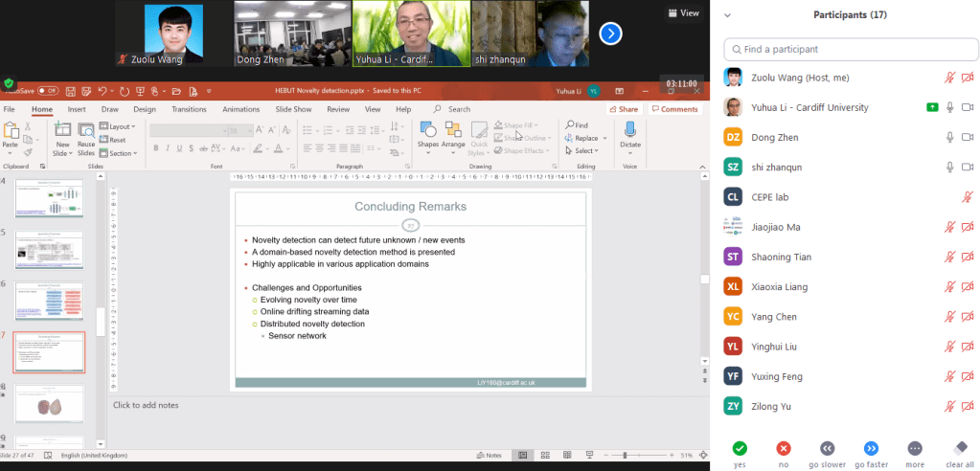Click the Comments button

(x=675, y=109)
